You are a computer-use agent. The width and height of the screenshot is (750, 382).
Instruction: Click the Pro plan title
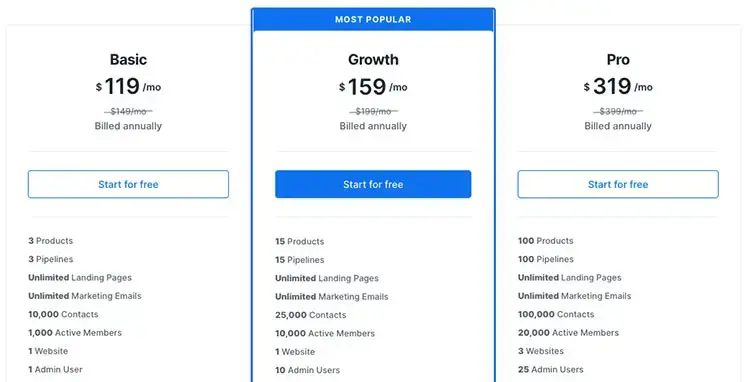618,59
